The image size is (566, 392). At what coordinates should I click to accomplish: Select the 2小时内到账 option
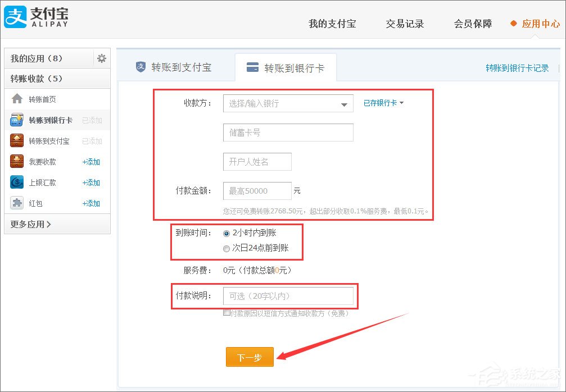(x=227, y=233)
